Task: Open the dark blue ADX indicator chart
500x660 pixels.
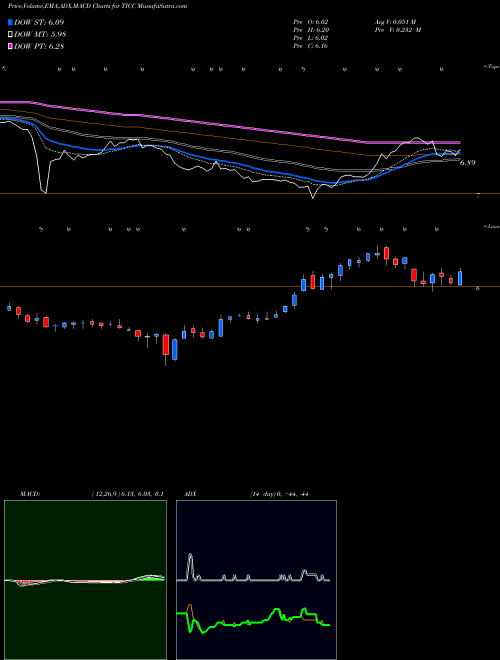Action: [256, 580]
